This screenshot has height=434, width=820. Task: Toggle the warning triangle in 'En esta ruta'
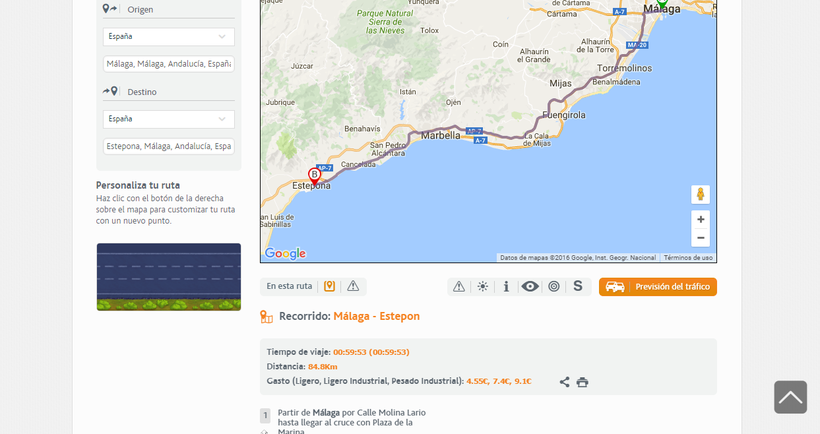pos(352,286)
